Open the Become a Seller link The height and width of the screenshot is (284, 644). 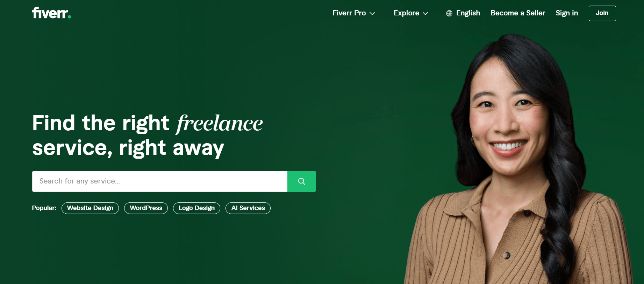tap(518, 13)
